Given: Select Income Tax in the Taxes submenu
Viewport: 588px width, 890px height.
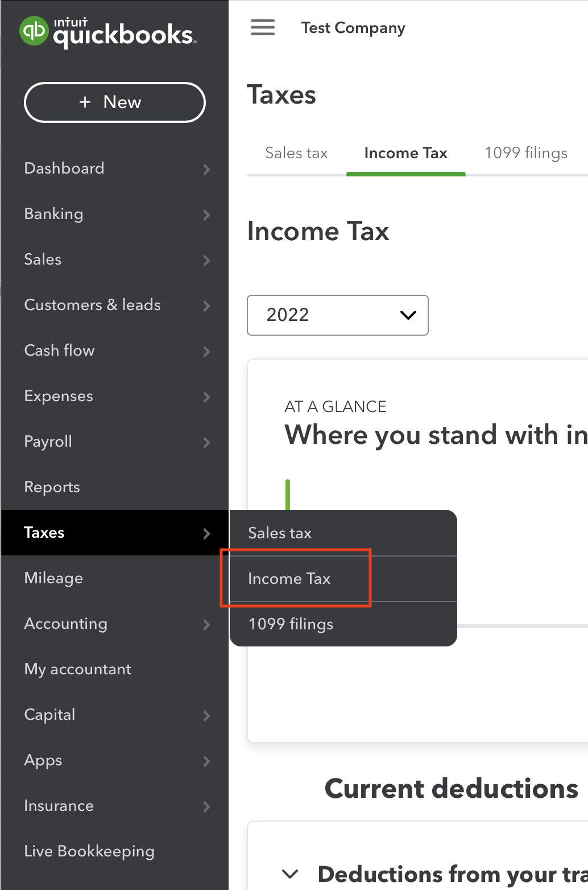Looking at the screenshot, I should tap(289, 578).
